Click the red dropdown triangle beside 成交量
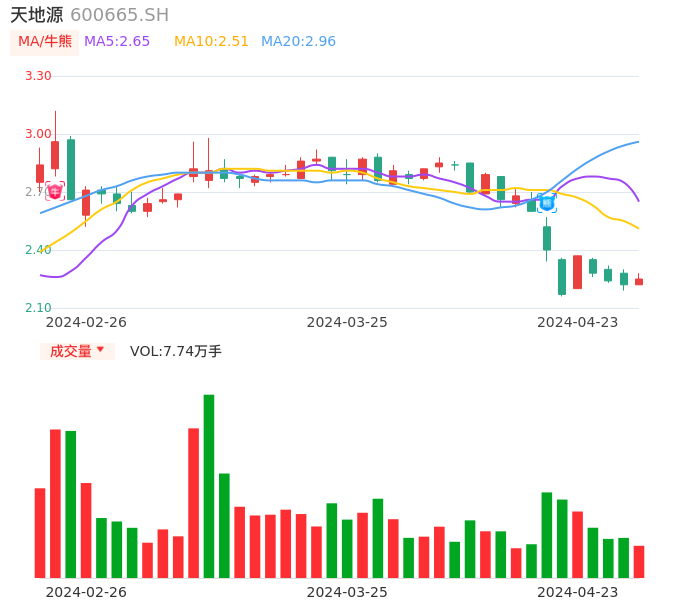This screenshot has height=606, width=686. point(100,350)
